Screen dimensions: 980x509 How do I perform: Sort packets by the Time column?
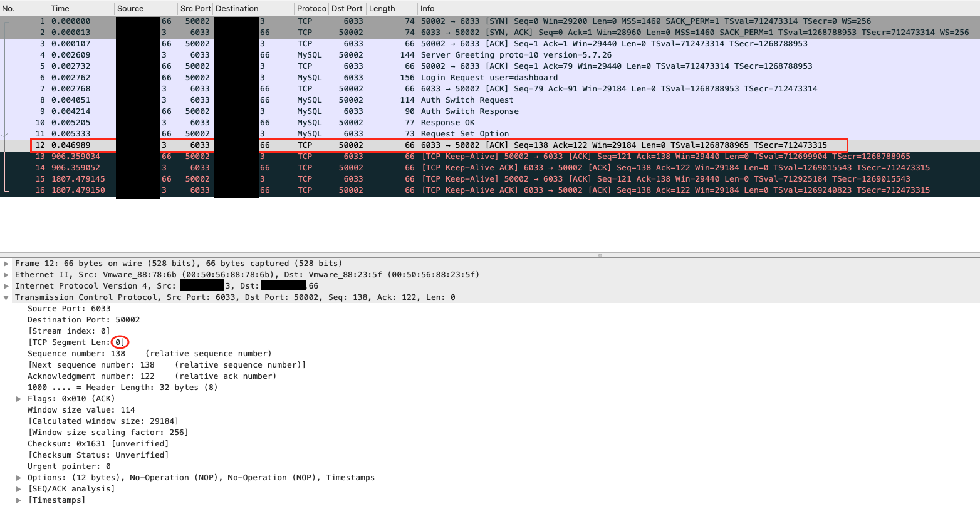pyautogui.click(x=81, y=9)
